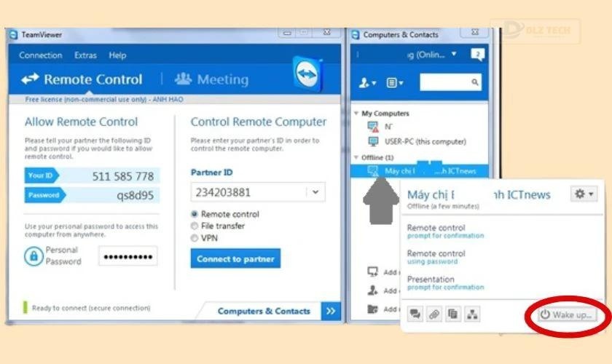The image size is (612, 364).
Task: Click the search field in Computers & Contacts
Action: point(450,82)
